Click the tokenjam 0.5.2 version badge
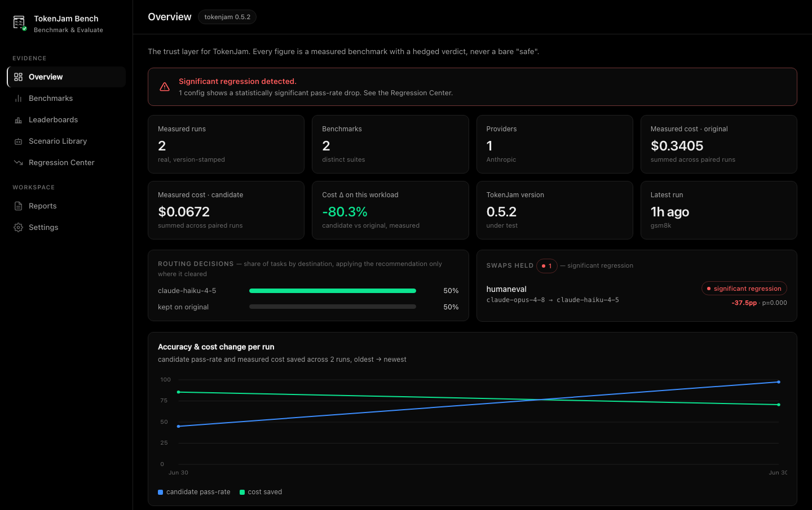Image resolution: width=812 pixels, height=510 pixels. [227, 17]
